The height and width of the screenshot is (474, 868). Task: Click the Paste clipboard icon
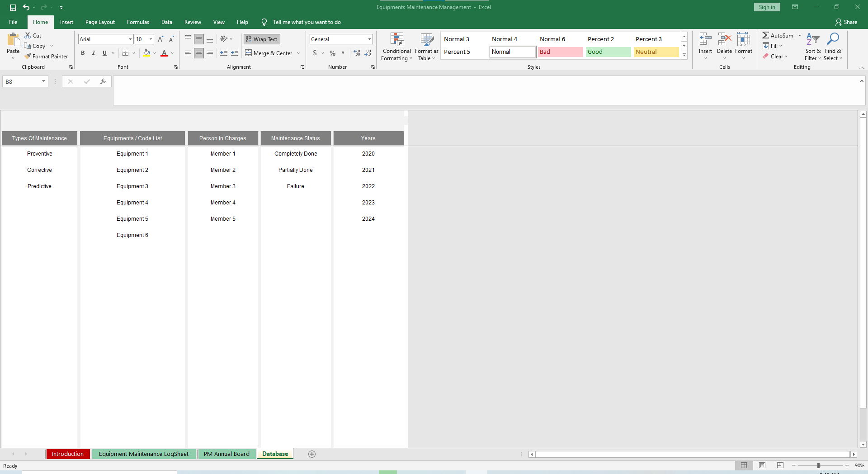click(x=13, y=41)
